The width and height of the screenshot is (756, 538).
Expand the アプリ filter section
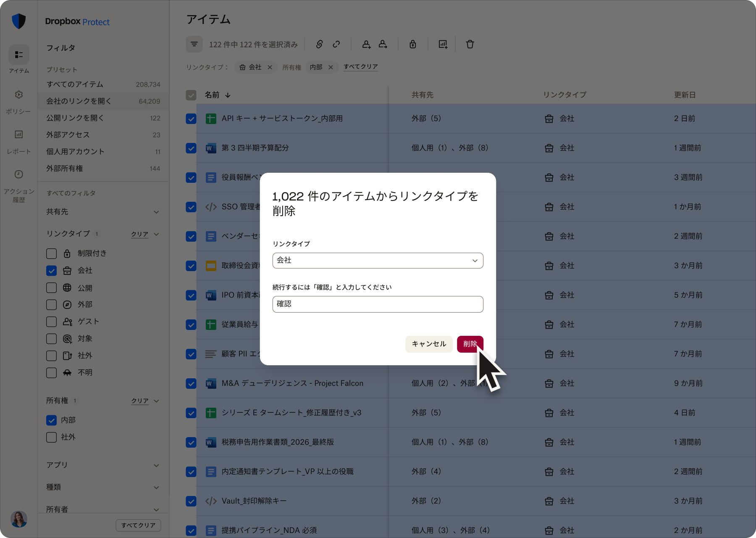click(156, 465)
